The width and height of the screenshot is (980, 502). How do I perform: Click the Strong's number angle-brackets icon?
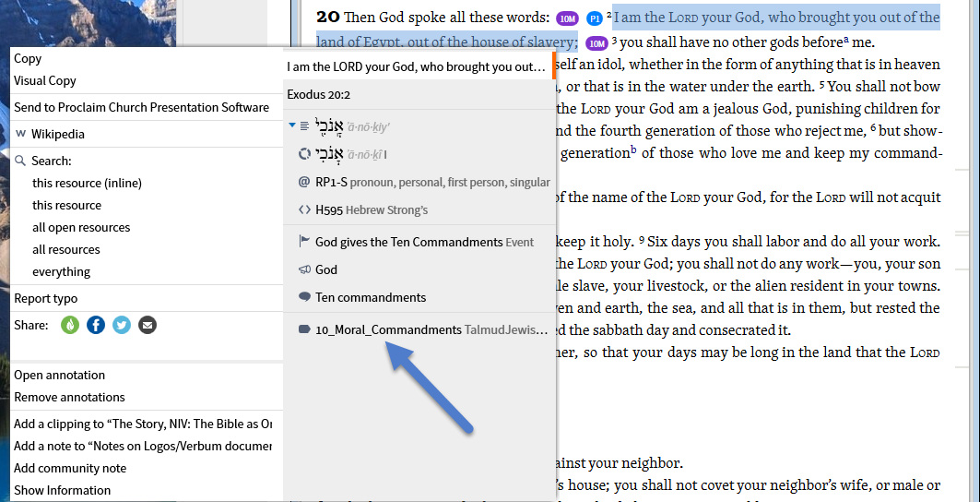point(304,209)
